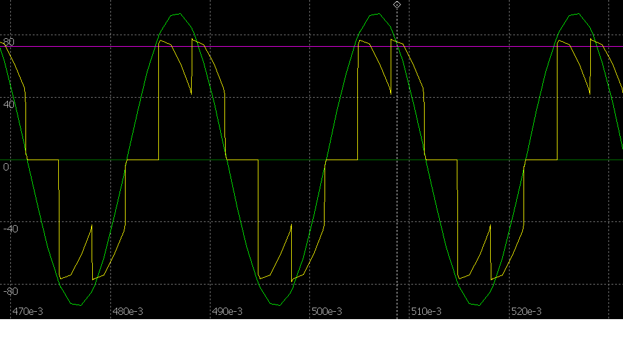
Task: Click the 510e-3 time axis label
Action: coord(426,311)
